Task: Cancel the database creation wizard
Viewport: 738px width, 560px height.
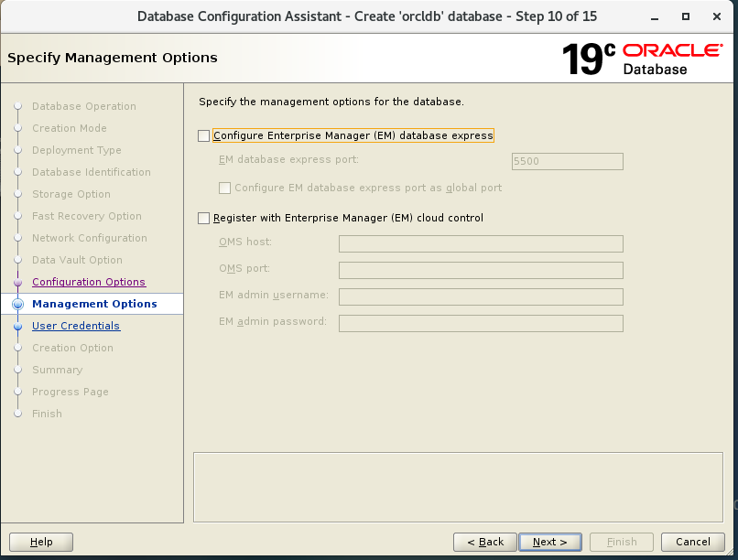Action: pos(693,542)
